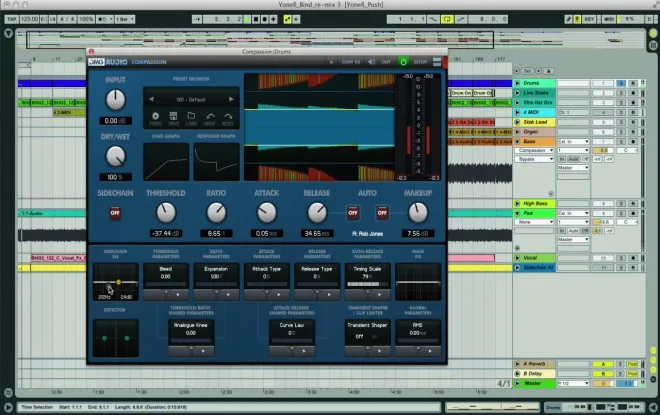Click the plugin green power icon
This screenshot has width=660, height=415.
(403, 62)
